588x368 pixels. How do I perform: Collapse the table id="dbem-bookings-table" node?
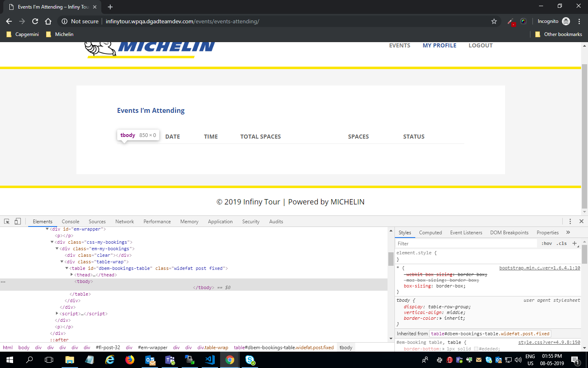(67, 268)
